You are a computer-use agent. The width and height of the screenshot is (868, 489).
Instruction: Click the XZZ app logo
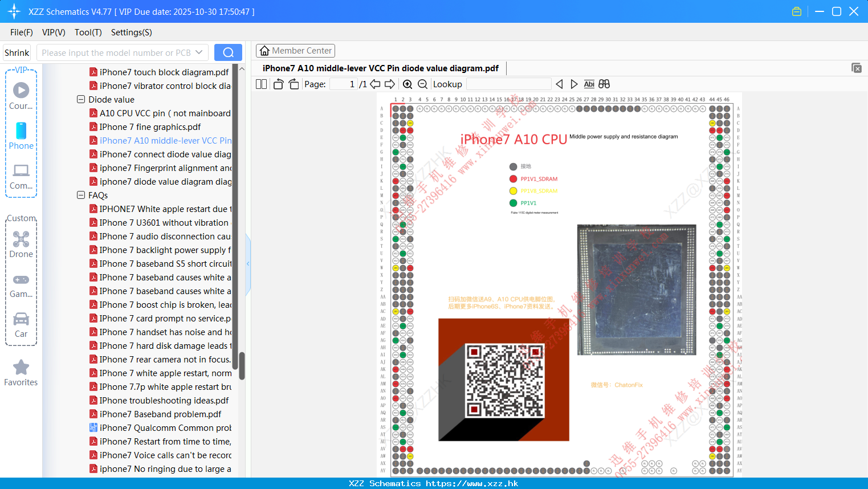[x=14, y=11]
